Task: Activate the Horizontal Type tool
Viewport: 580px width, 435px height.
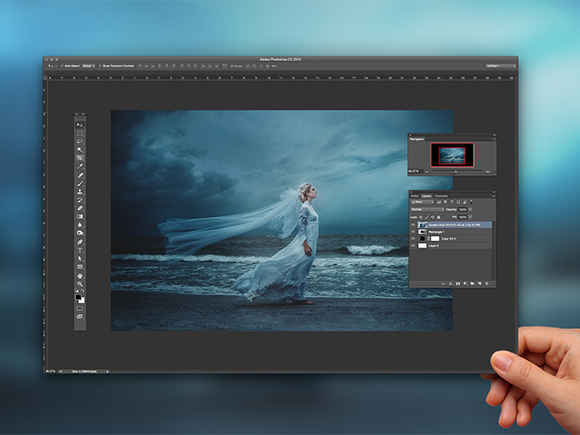Action: pyautogui.click(x=80, y=250)
